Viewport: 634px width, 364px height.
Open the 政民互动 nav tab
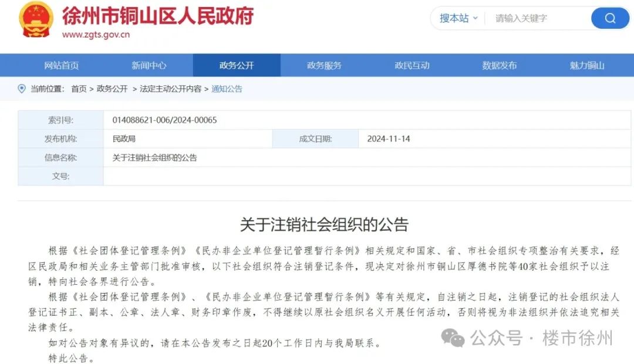point(412,65)
